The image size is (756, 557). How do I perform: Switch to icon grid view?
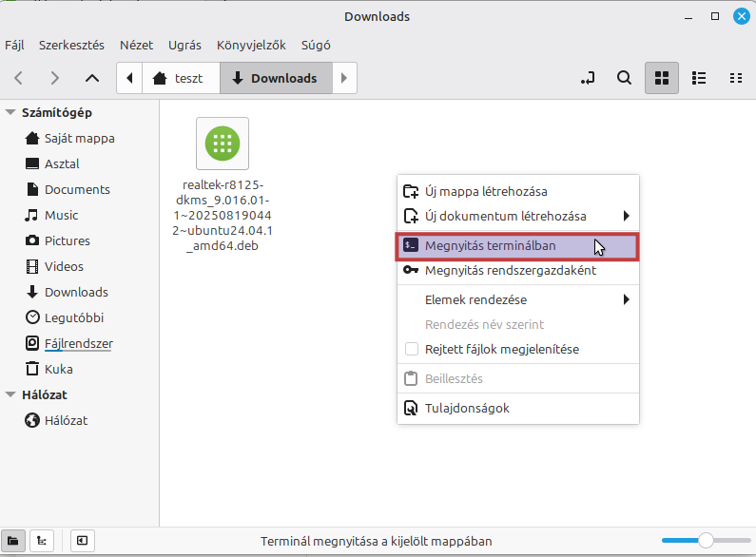pyautogui.click(x=662, y=78)
